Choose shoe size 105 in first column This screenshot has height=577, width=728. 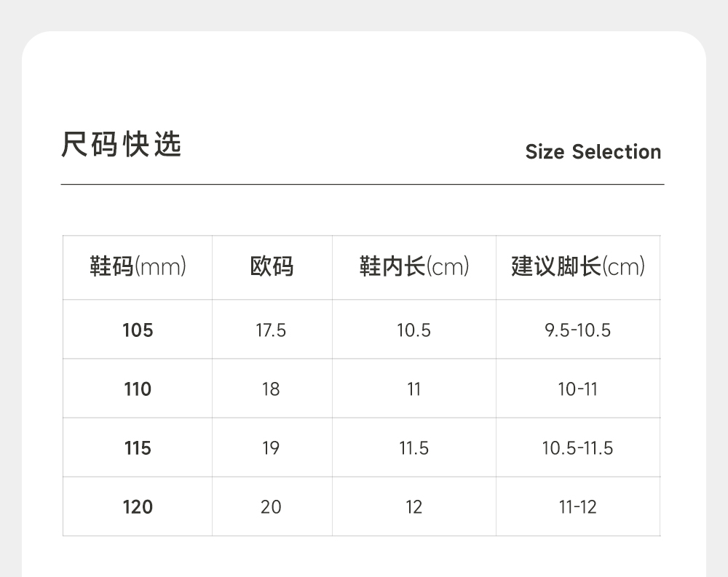pyautogui.click(x=138, y=330)
